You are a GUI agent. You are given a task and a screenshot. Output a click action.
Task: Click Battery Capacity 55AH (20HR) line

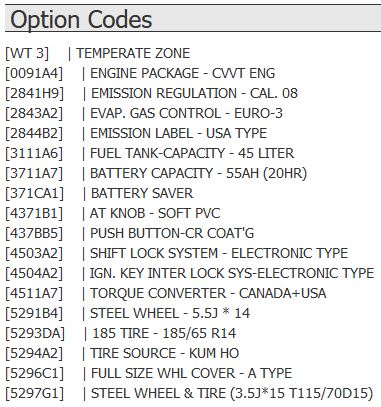(x=156, y=173)
